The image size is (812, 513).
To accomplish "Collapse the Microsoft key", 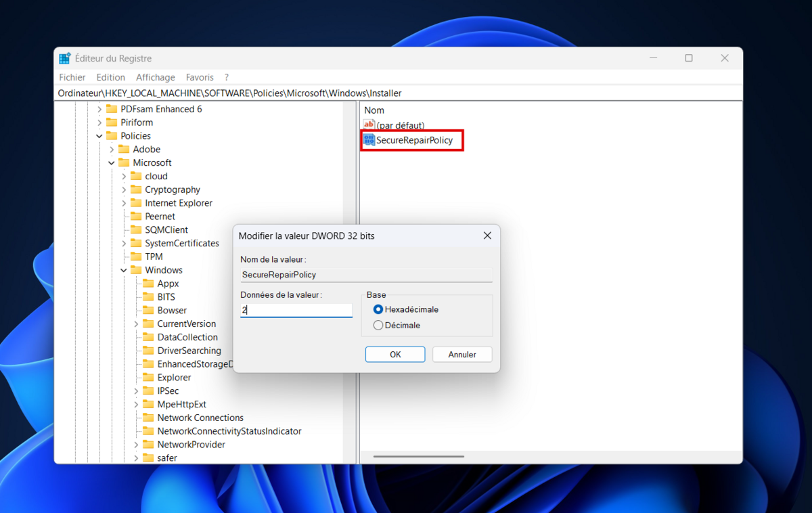I will click(x=112, y=162).
